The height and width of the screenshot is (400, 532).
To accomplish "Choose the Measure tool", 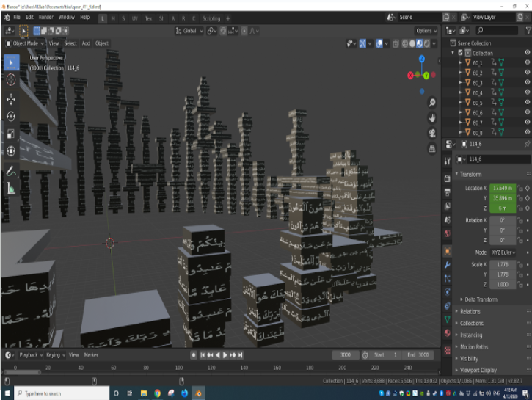I will pos(11,188).
